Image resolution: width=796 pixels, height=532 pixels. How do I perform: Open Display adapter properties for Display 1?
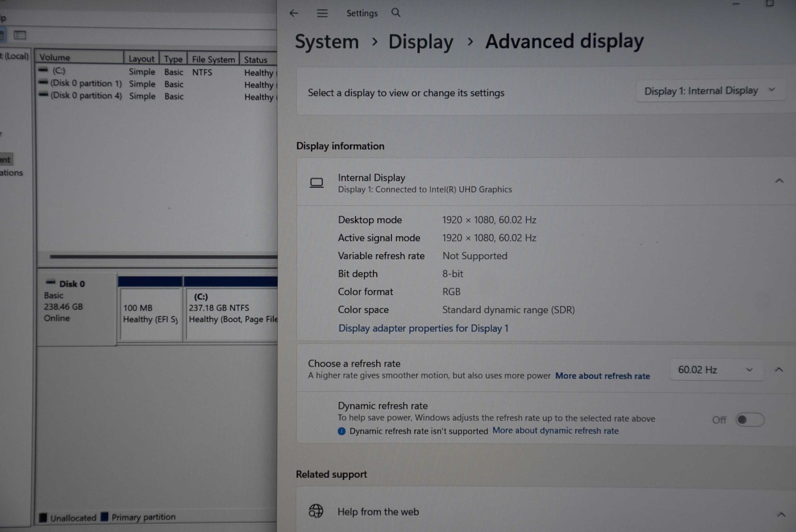tap(423, 328)
